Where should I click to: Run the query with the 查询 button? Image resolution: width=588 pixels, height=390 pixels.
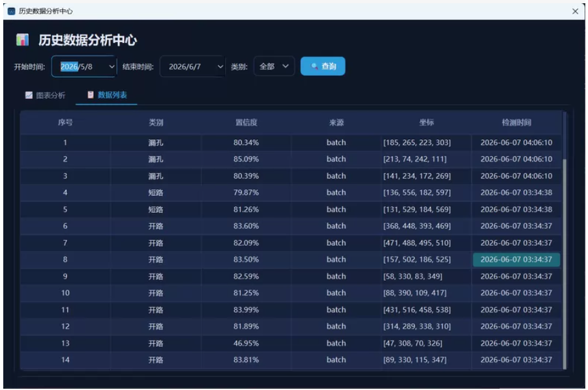[323, 66]
